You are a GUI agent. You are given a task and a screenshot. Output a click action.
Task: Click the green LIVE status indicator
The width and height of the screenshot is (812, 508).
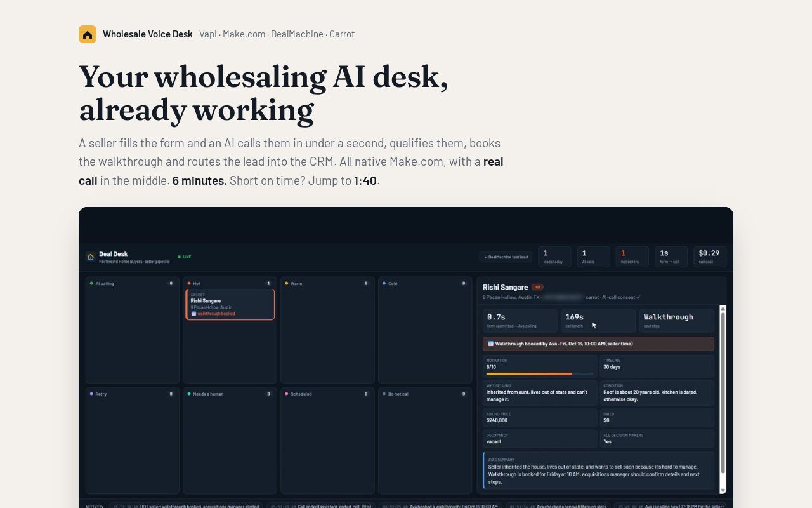coord(185,257)
